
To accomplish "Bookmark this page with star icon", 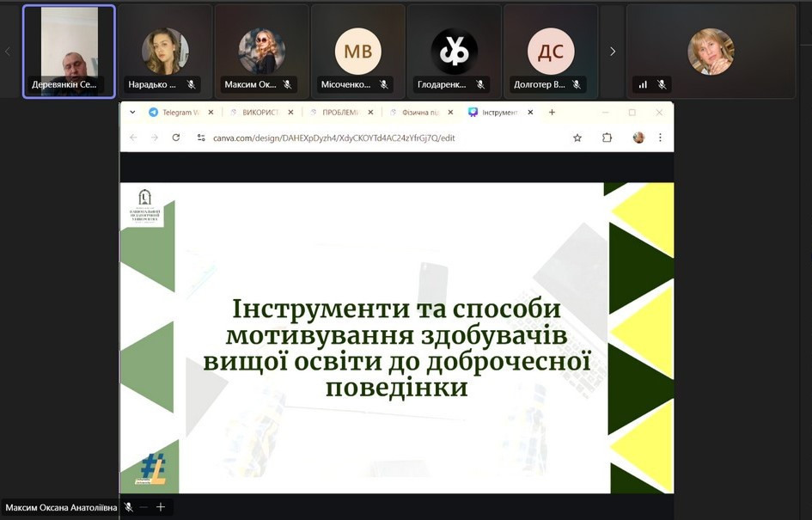I will pos(577,138).
